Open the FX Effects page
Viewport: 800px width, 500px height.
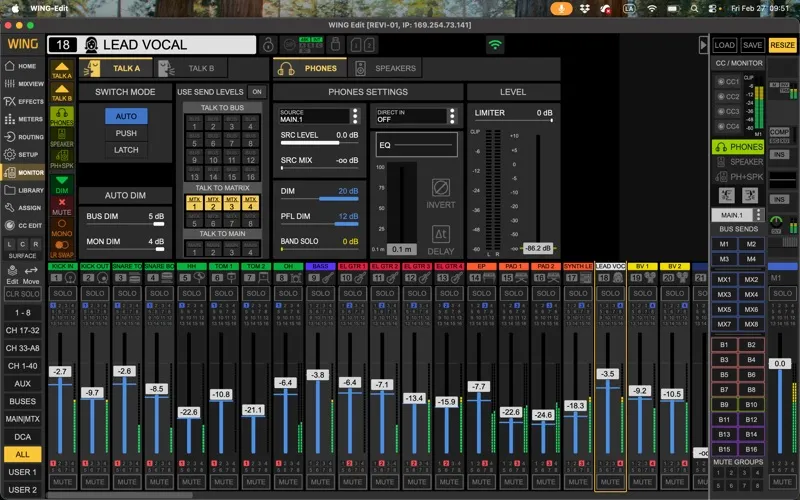pos(23,102)
